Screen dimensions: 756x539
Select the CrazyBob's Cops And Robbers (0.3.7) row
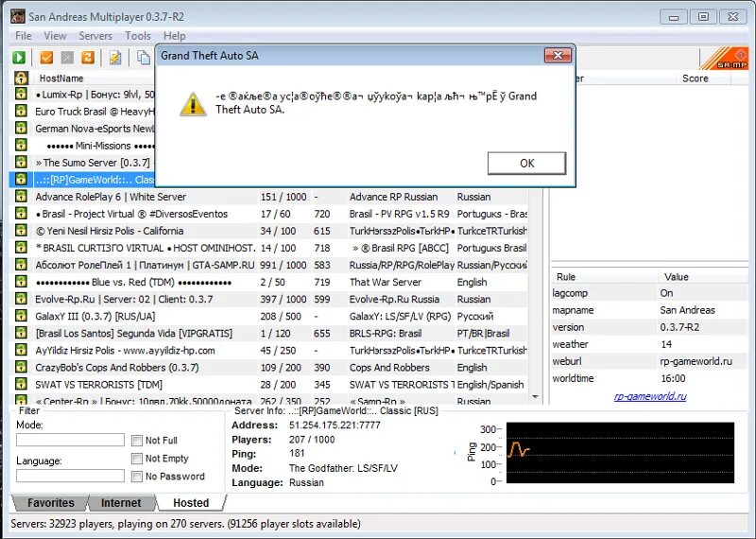click(x=269, y=368)
